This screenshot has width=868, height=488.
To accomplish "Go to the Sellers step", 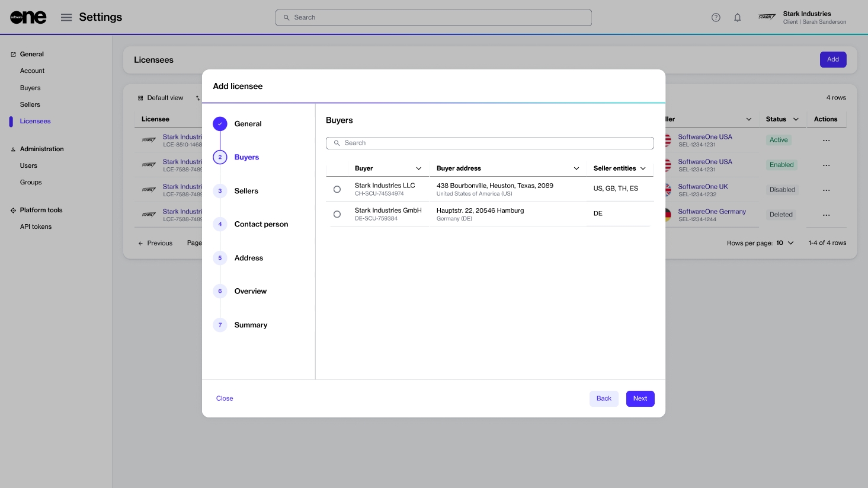I will point(246,191).
